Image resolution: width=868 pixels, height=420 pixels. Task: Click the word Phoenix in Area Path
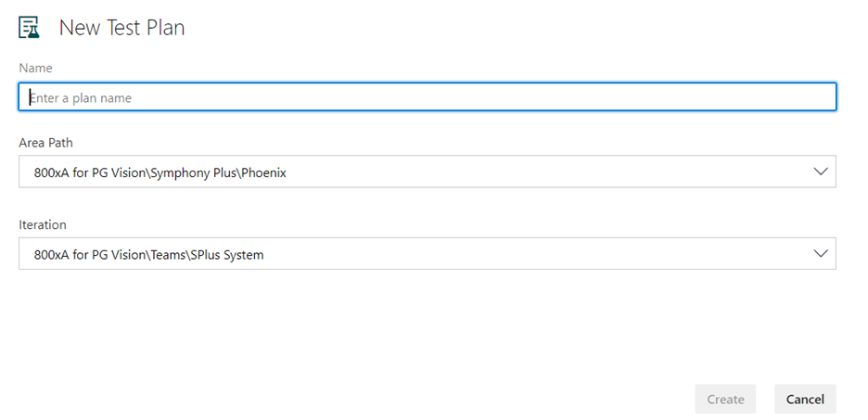(x=263, y=172)
